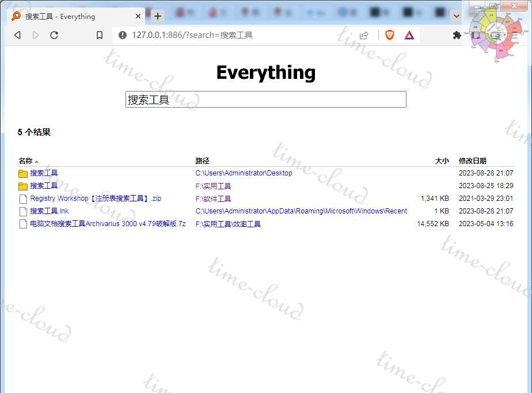Sort results by the 修改日期 column
532x393 pixels.
[472, 161]
